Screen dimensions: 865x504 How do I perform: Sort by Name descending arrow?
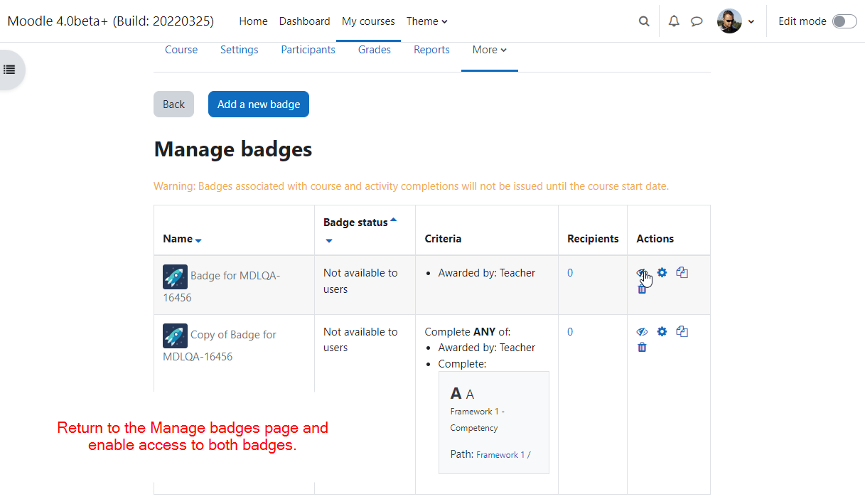[198, 240]
